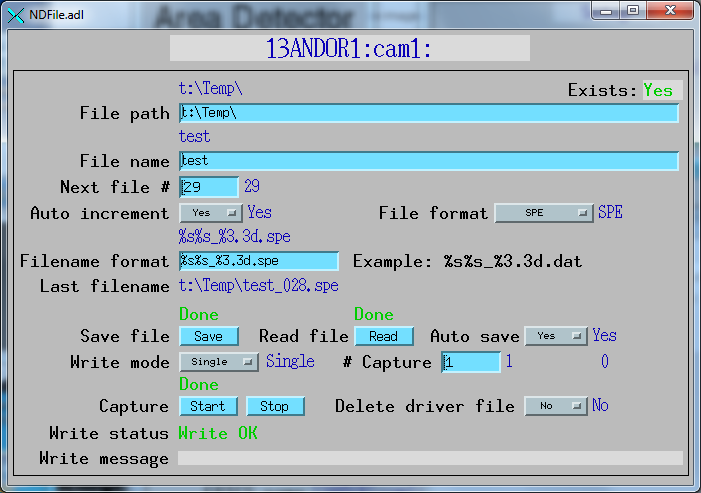The width and height of the screenshot is (701, 493).
Task: Stop the capture
Action: 274,406
